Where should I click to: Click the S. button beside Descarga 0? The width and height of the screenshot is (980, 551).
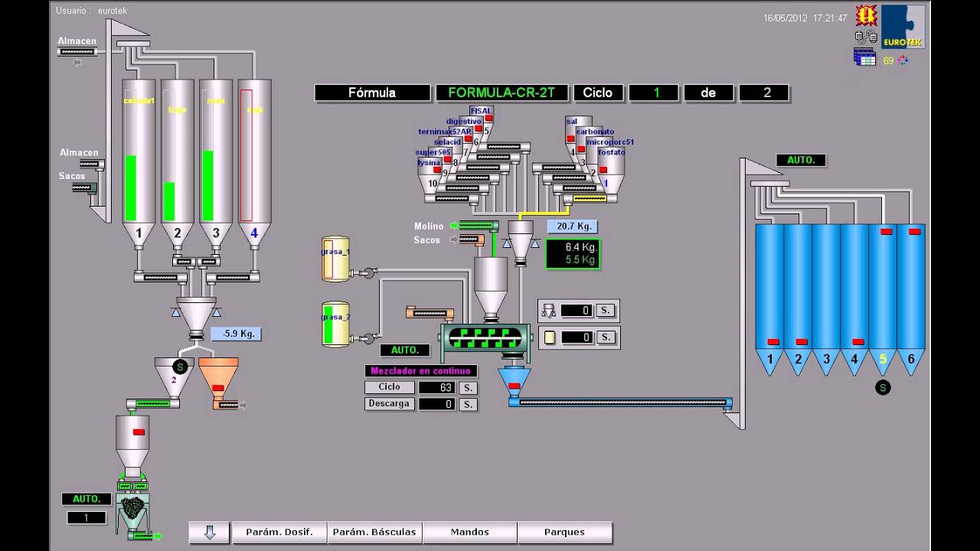tap(469, 404)
